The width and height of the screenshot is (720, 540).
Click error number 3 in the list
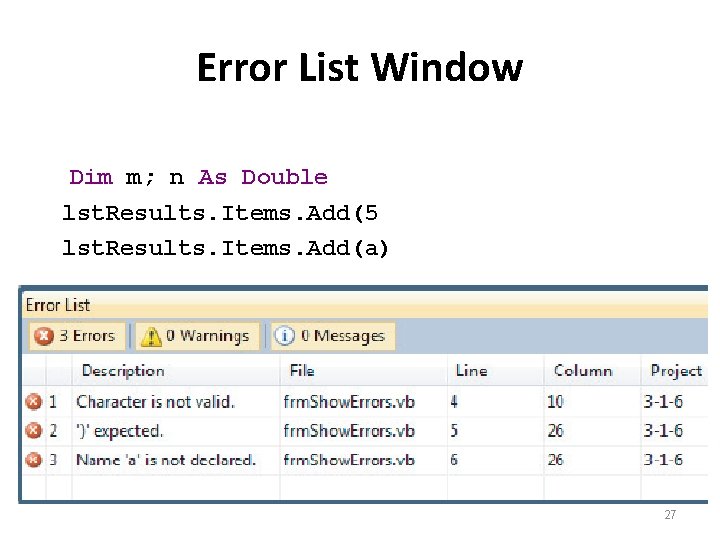click(53, 460)
